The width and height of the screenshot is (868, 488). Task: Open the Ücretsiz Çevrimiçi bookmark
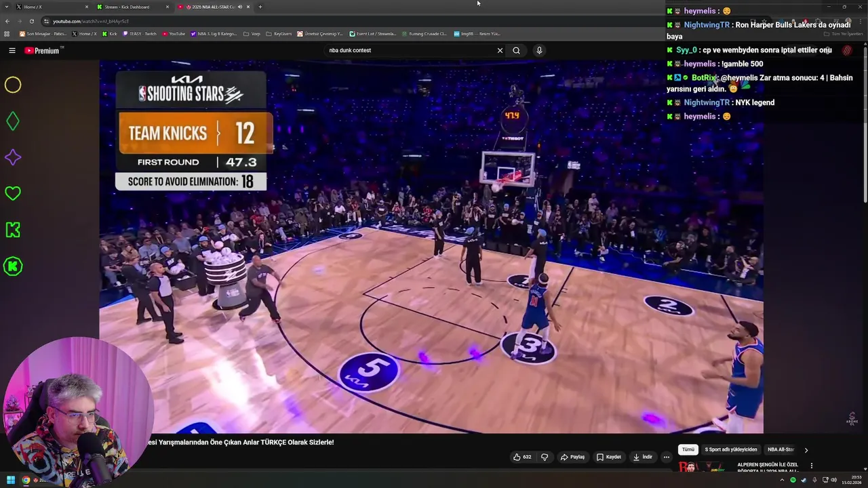(321, 34)
